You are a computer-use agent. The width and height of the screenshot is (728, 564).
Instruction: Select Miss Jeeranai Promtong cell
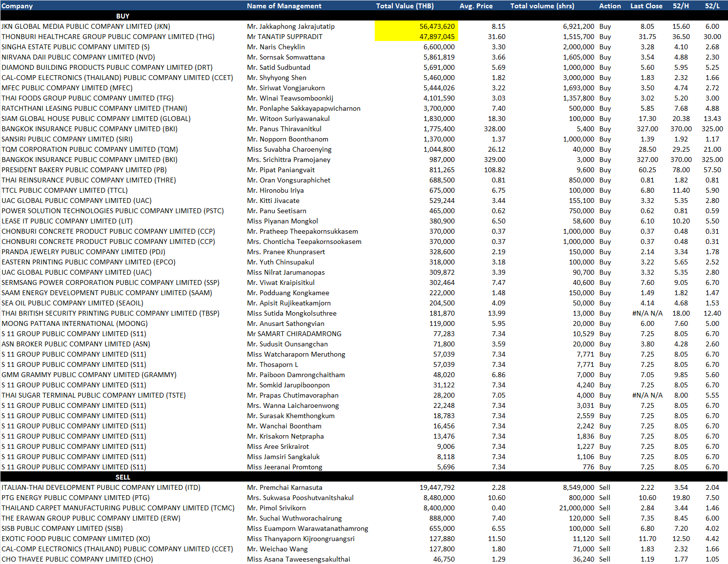284,467
